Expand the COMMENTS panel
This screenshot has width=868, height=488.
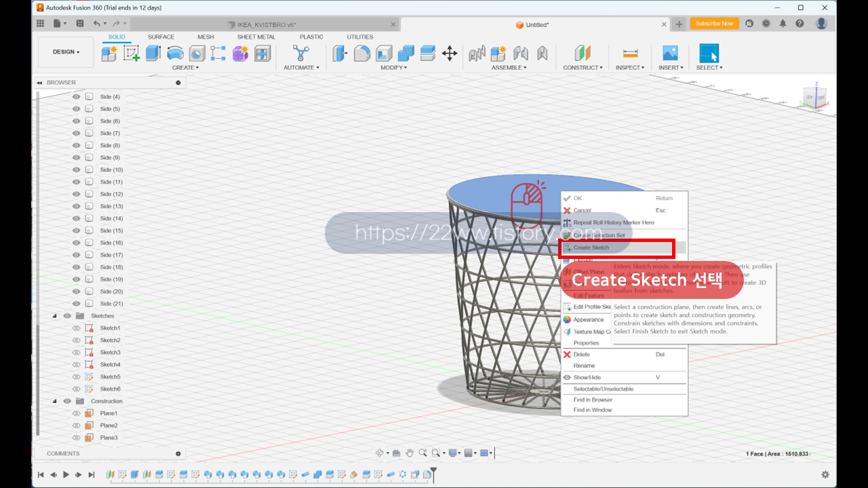pyautogui.click(x=178, y=453)
